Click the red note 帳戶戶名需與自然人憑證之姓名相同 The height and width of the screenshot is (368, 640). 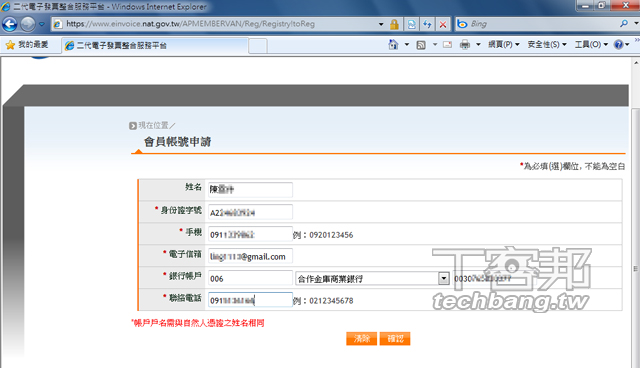tap(198, 323)
